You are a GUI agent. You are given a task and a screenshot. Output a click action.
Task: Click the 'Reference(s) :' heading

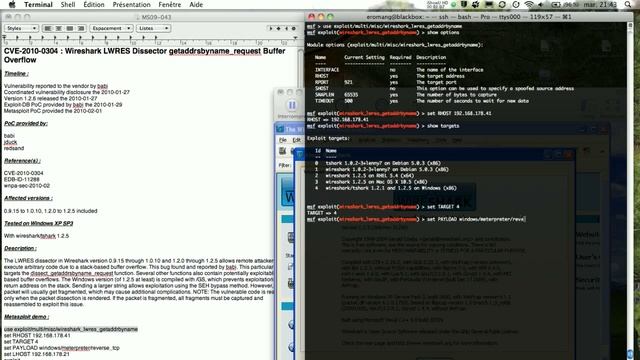point(22,161)
